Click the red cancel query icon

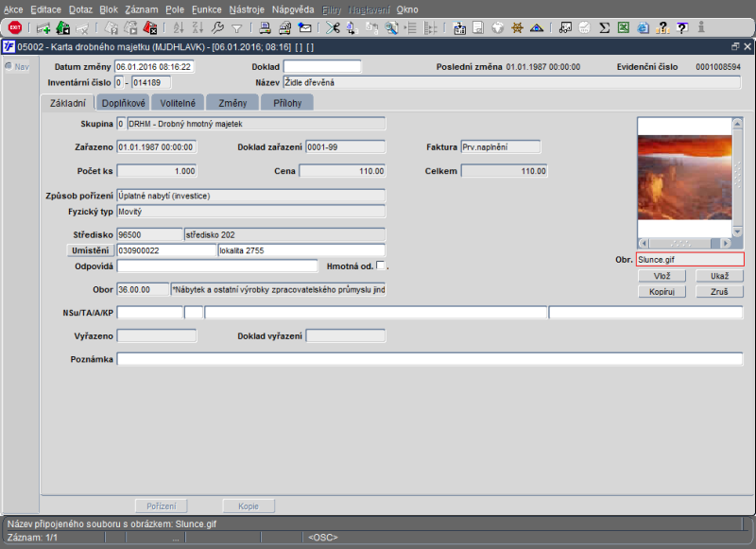150,28
